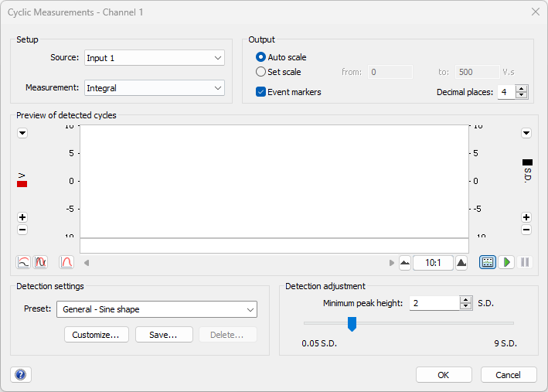
Task: Click the horizontal compression decrease button left of 10:1
Action: click(404, 263)
